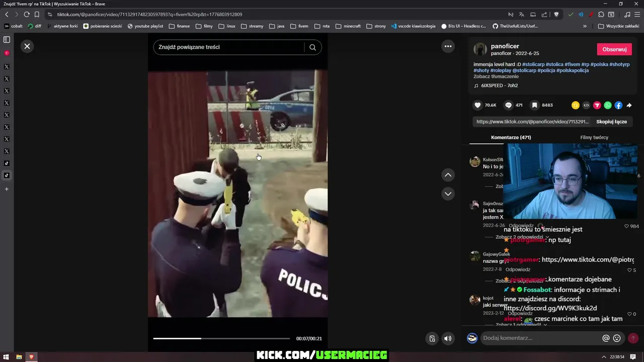Screen dimensions: 644x362
Task: Open comments via speech bubble icon 471
Action: tap(508, 105)
